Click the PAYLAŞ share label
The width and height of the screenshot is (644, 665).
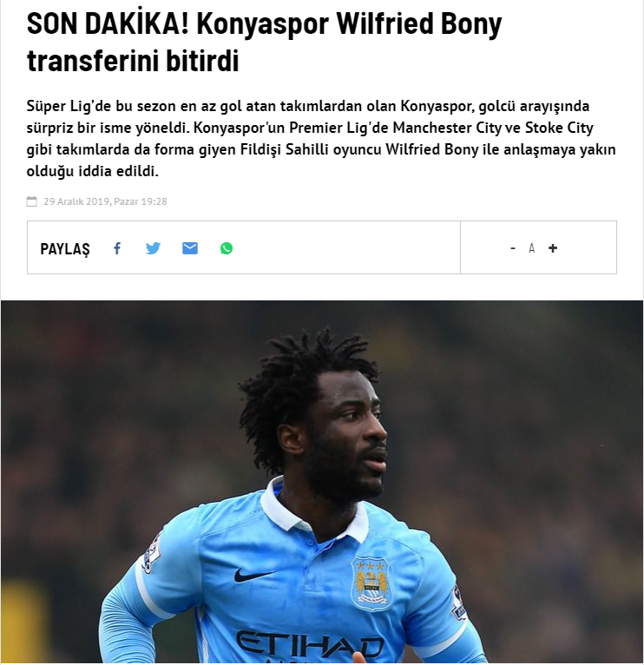(x=65, y=249)
